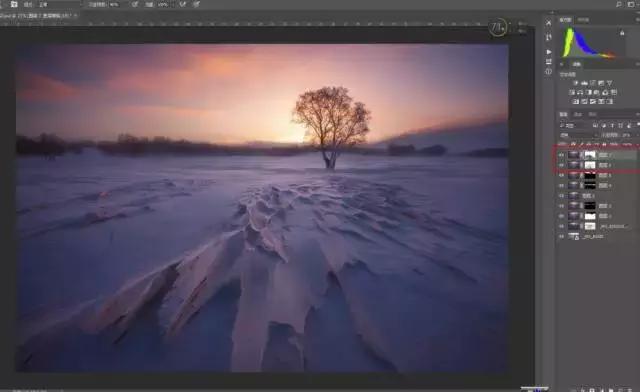Image resolution: width=640 pixels, height=392 pixels.
Task: Toggle visibility of third layer from top
Action: click(x=562, y=175)
